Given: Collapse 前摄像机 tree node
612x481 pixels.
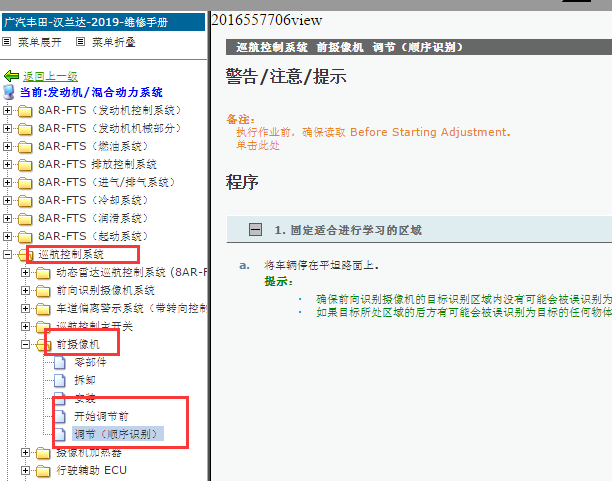Looking at the screenshot, I should [x=25, y=344].
